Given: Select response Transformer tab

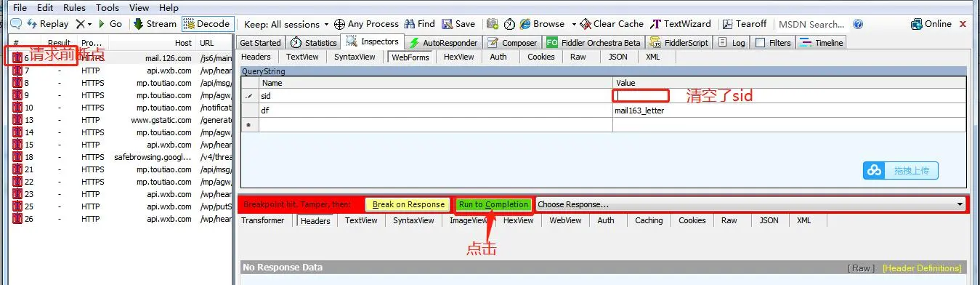Looking at the screenshot, I should (x=263, y=220).
